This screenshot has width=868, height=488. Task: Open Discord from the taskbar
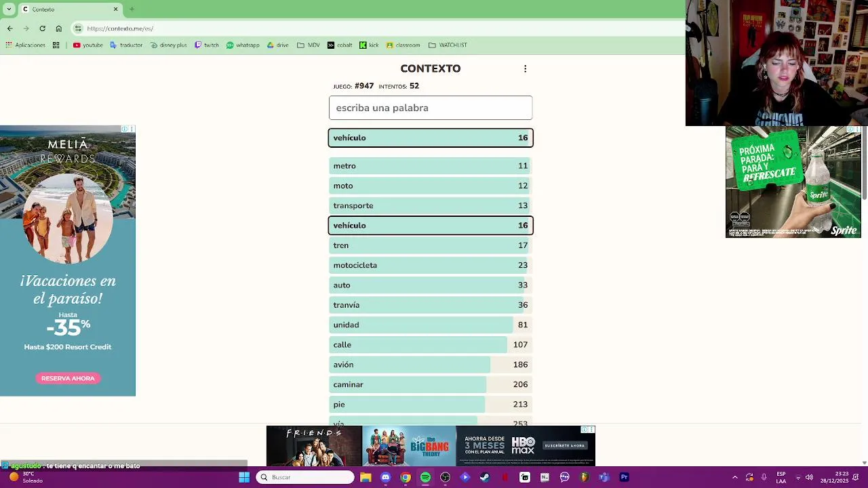point(385,477)
